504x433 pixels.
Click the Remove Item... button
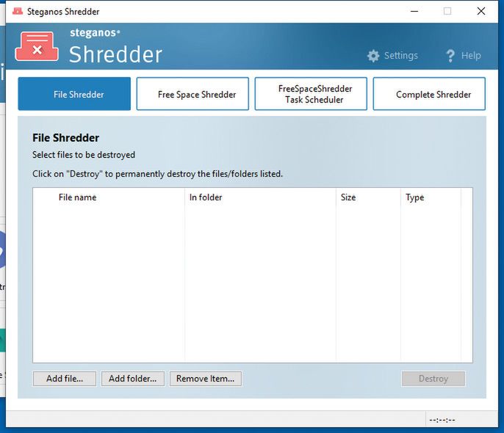click(x=206, y=379)
